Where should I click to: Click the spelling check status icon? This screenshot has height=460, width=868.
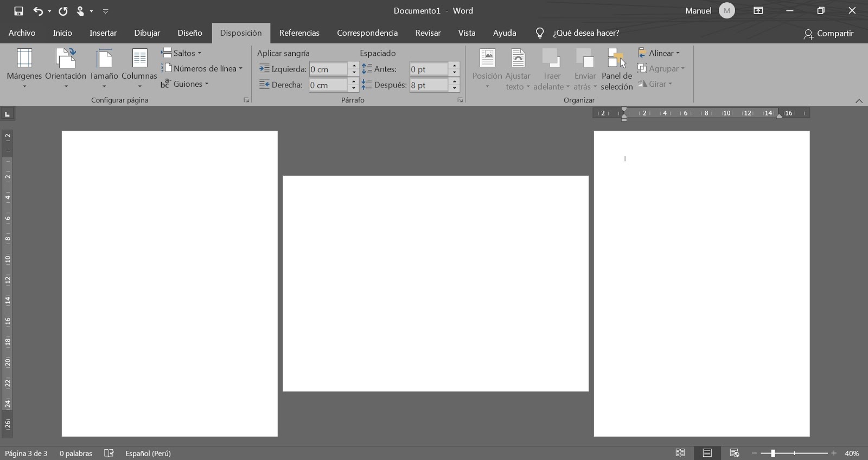pyautogui.click(x=109, y=453)
